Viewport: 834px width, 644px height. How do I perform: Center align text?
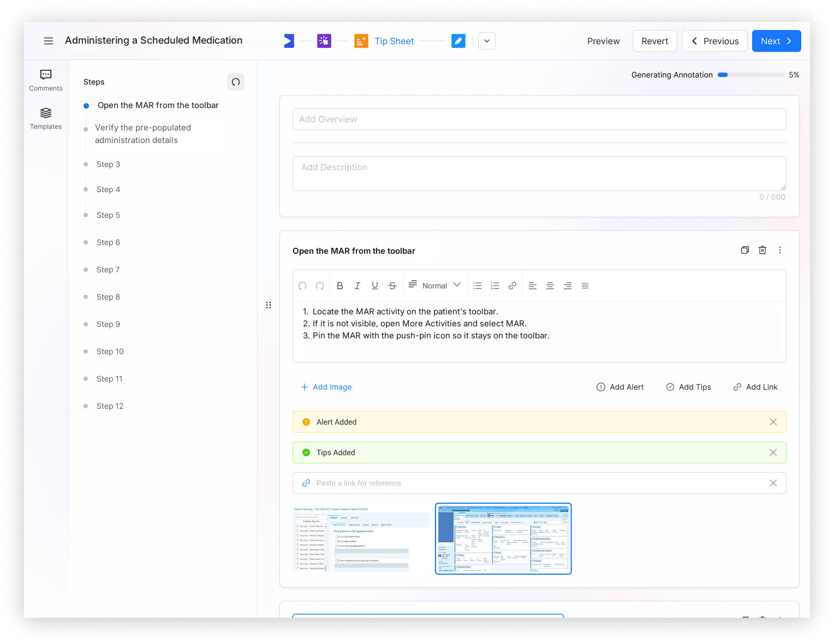(550, 285)
